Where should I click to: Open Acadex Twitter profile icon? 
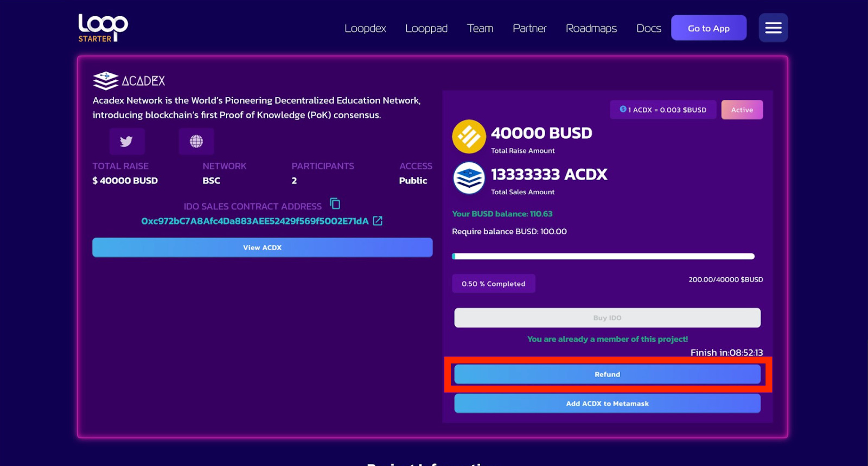pos(126,142)
